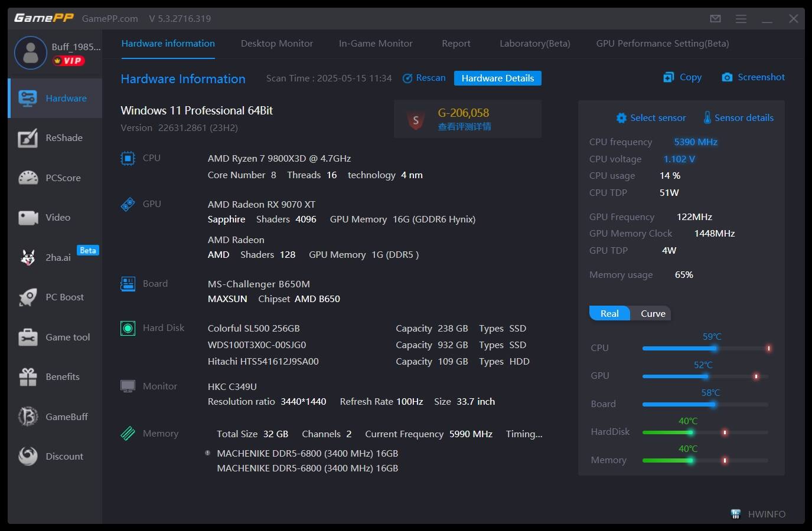This screenshot has height=531, width=812.
Task: Click the MS-Challenger B650M board name
Action: pos(259,284)
